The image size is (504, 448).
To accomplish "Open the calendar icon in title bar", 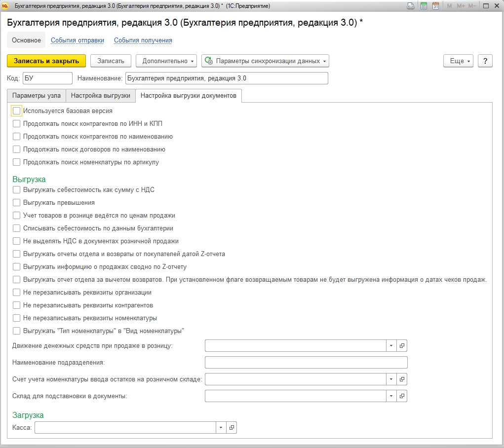I will [435, 6].
